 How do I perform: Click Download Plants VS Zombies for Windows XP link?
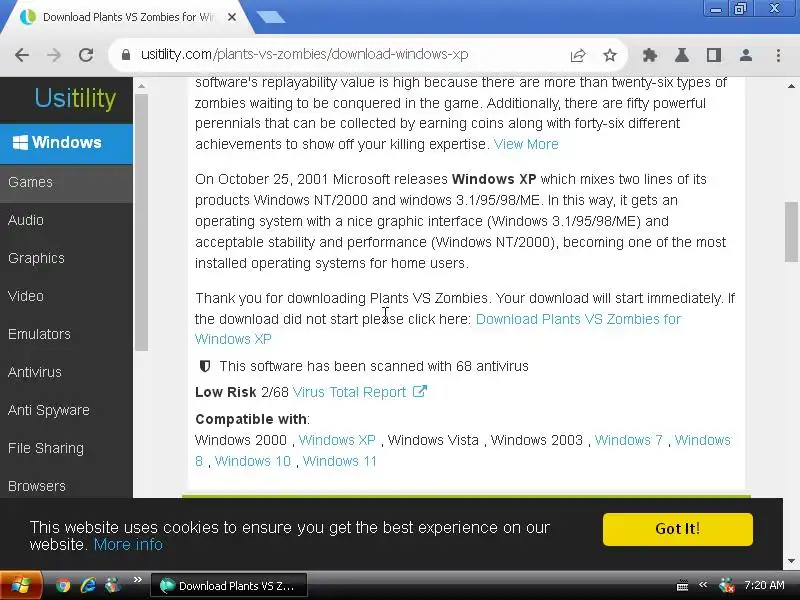click(578, 319)
